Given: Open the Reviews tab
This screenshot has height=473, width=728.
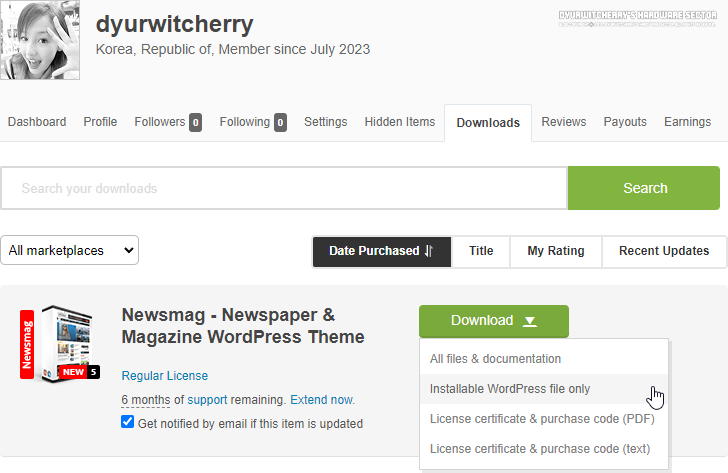Looking at the screenshot, I should coord(564,122).
